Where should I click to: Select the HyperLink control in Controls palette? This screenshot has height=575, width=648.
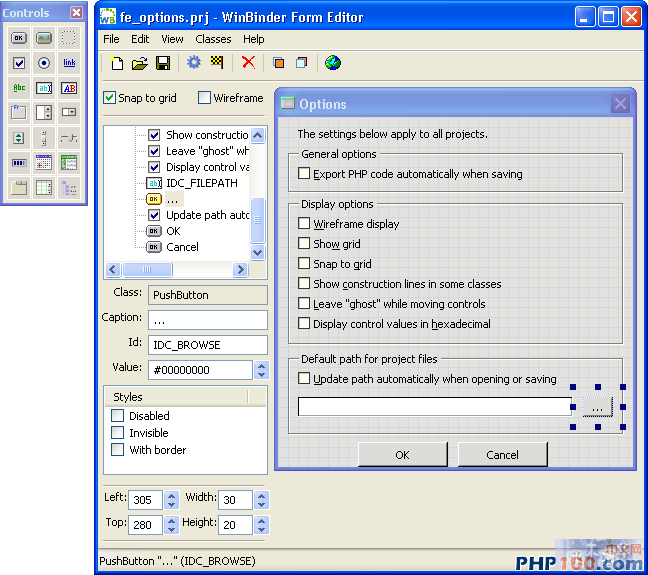(69, 63)
